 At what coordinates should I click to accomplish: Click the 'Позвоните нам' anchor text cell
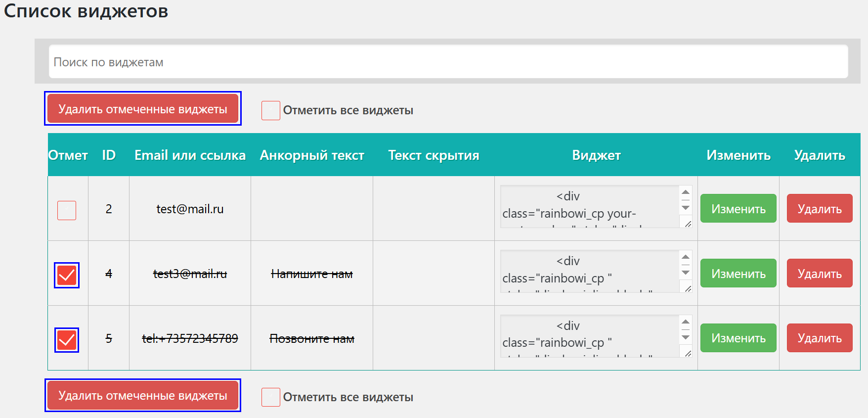(312, 338)
